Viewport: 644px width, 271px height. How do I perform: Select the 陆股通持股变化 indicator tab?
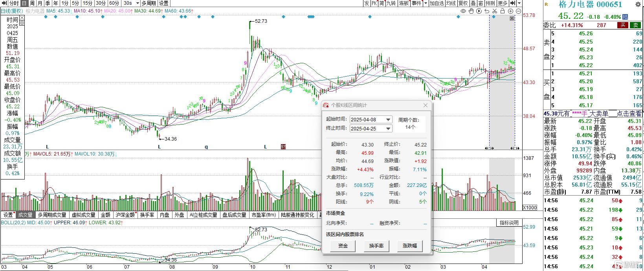click(297, 215)
